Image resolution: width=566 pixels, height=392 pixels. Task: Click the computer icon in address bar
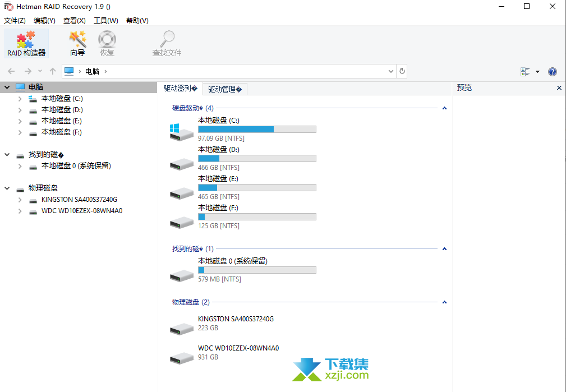point(69,71)
